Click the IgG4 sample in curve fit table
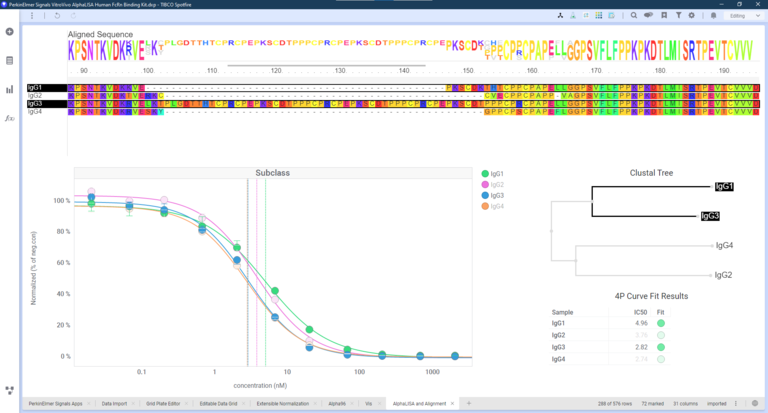 coord(558,359)
